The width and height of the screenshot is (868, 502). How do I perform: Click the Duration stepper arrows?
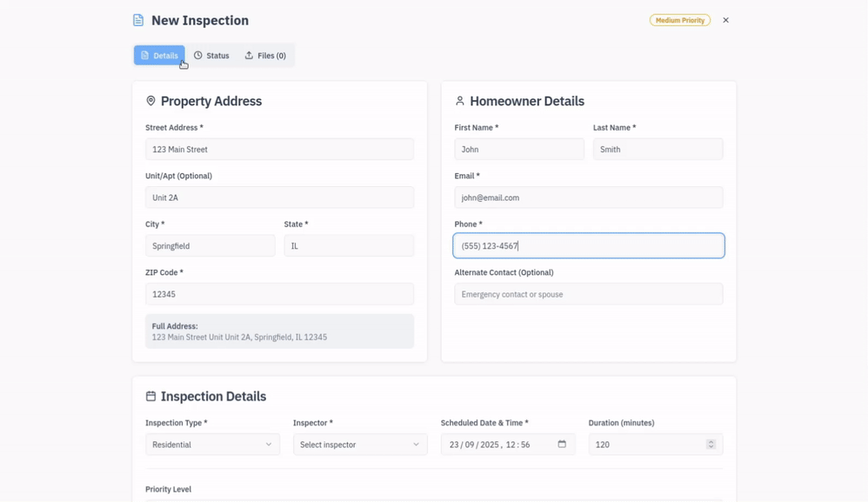(x=711, y=445)
